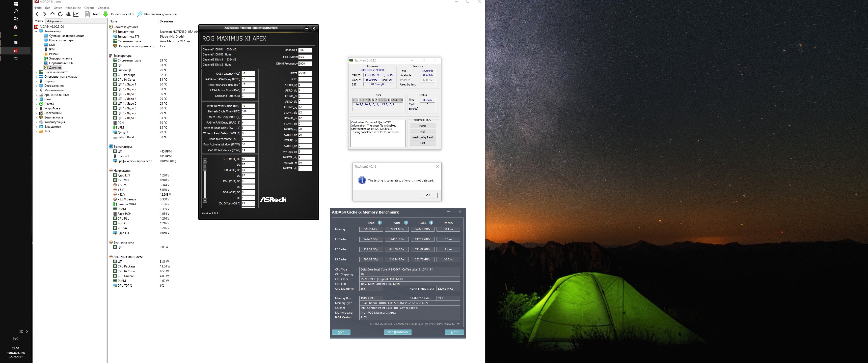The height and width of the screenshot is (363, 868).
Task: Open the graph chart icon in the toolbar
Action: (76, 14)
